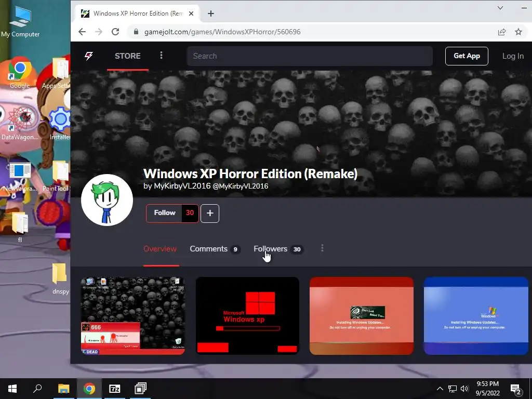Click the Follow button
Screen dimensions: 532x399
165,213
